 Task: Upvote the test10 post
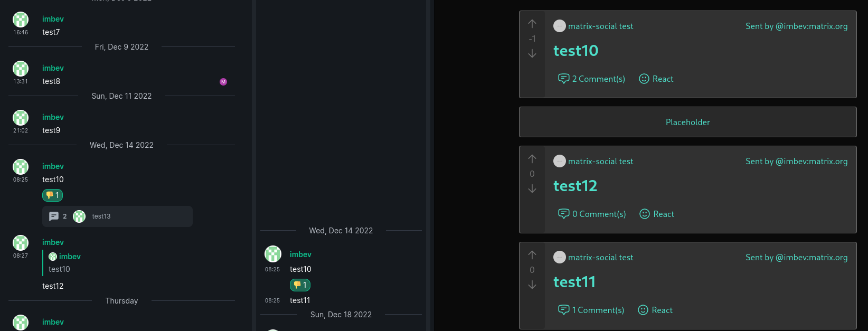tap(532, 24)
